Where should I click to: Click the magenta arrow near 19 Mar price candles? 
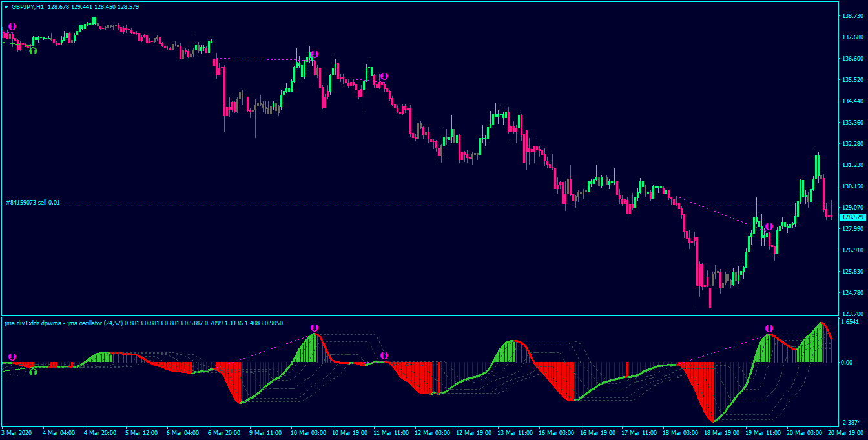click(x=769, y=227)
